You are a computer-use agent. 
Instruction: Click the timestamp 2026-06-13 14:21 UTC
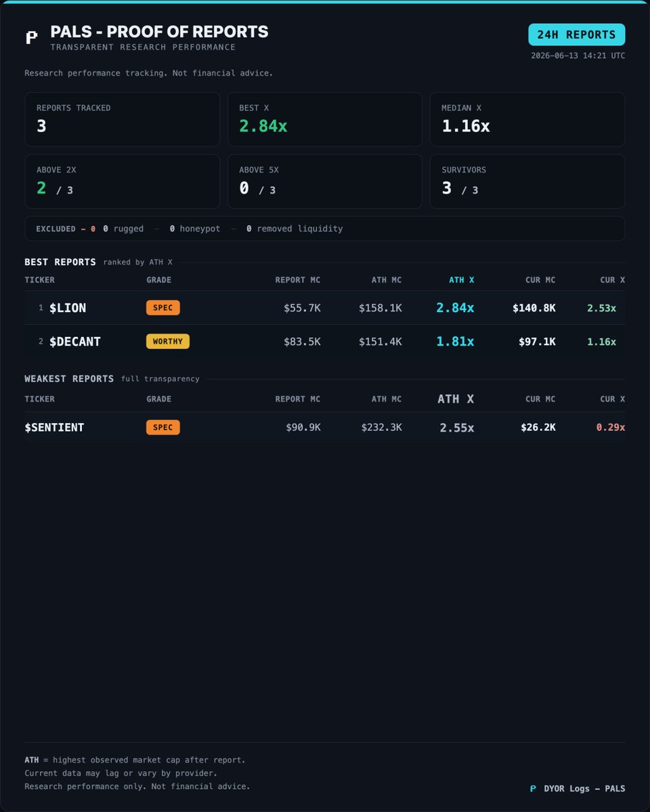578,55
